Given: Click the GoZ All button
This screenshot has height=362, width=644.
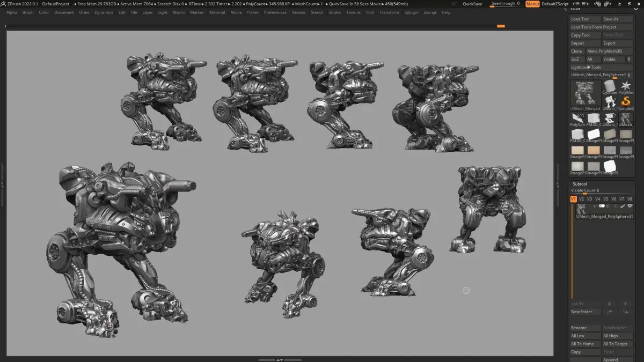Looking at the screenshot, I should click(593, 59).
